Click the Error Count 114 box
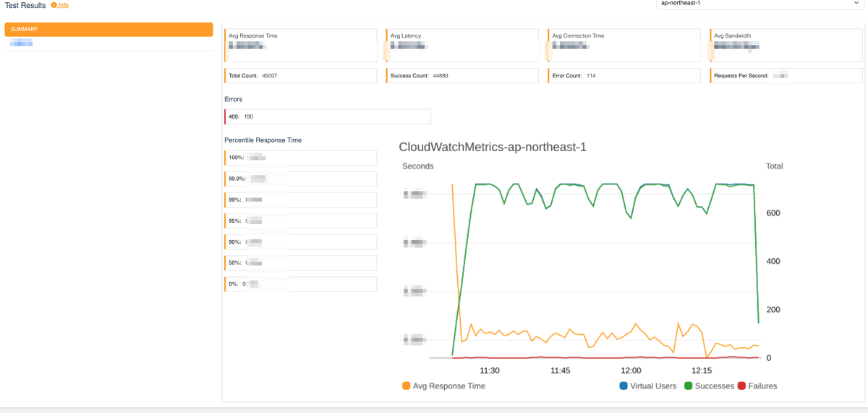This screenshot has height=413, width=868. click(x=624, y=76)
